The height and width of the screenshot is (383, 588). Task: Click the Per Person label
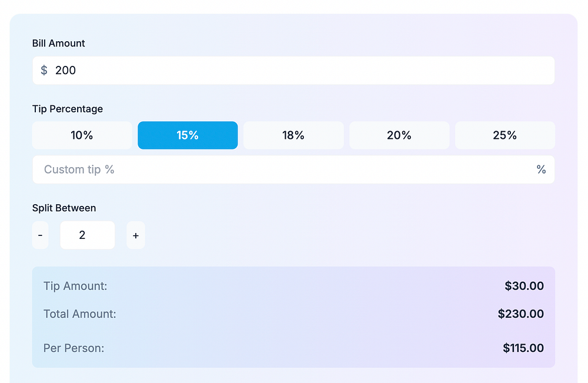click(73, 348)
